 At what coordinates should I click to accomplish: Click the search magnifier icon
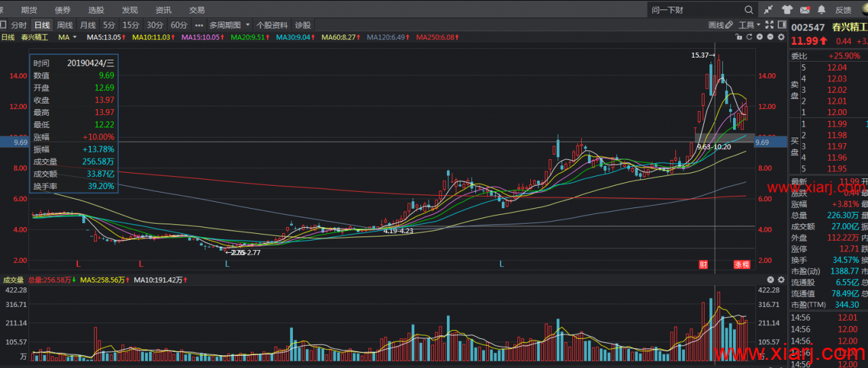749,10
